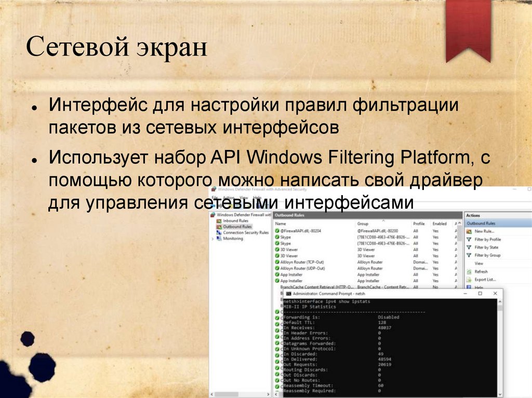Click the @FirewallAPI.dll,-80200 group cell
This screenshot has width=532, height=398.
[378, 231]
